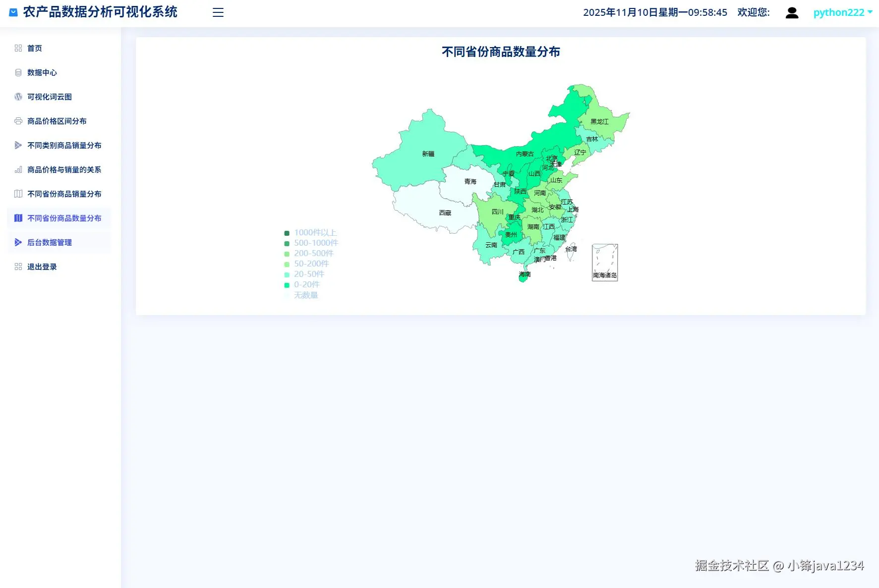Toggle the 500-1000件 legend item

[311, 243]
